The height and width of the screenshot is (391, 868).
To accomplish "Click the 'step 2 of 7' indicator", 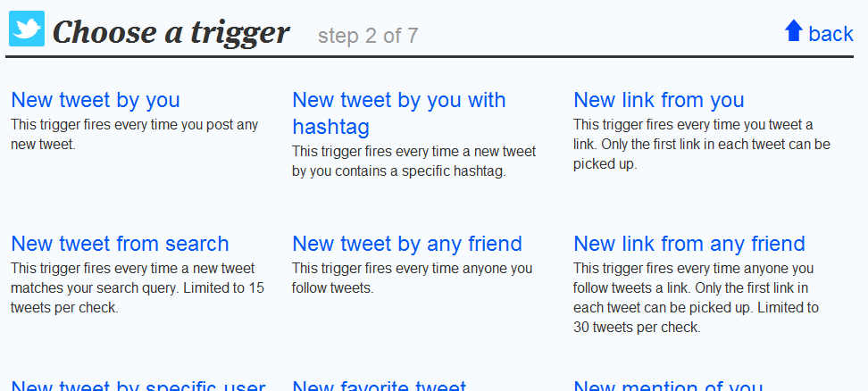I will pyautogui.click(x=368, y=36).
